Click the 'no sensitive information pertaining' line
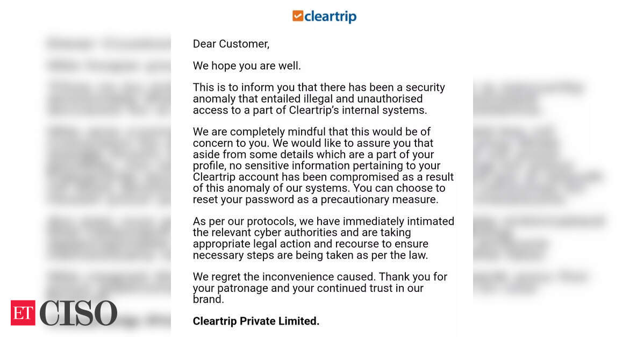This screenshot has width=644, height=337. tap(317, 166)
